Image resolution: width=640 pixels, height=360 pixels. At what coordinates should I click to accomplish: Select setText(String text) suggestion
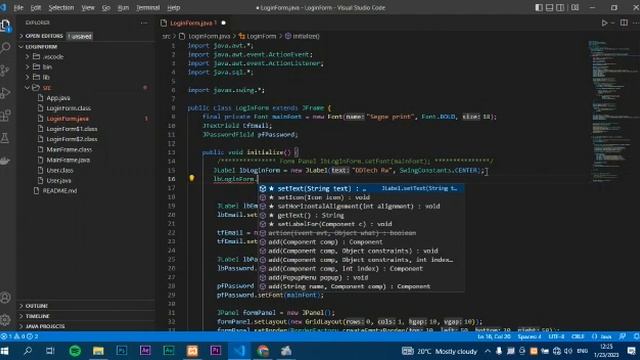click(361, 188)
